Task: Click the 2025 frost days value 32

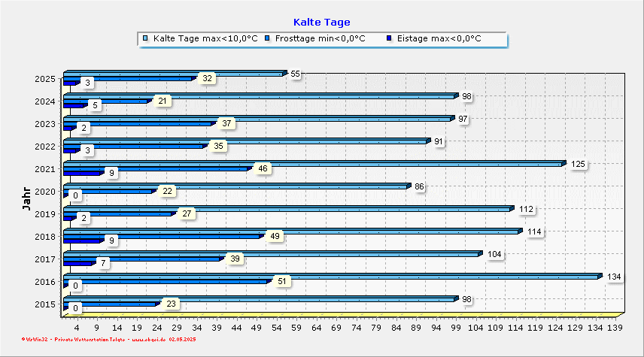Action: (x=207, y=78)
